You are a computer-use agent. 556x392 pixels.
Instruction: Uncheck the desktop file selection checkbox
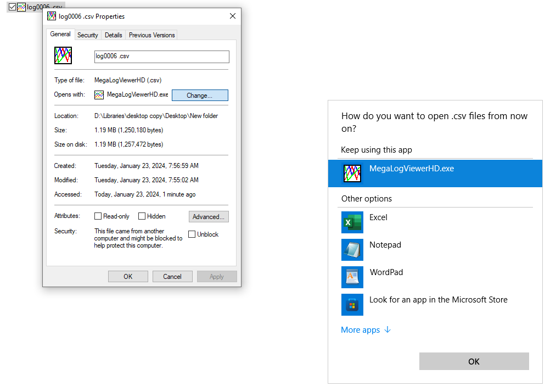(12, 7)
